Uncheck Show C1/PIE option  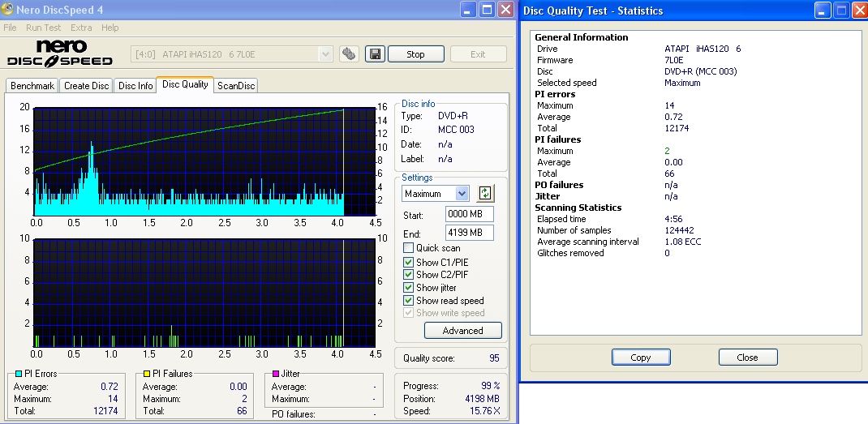[409, 262]
